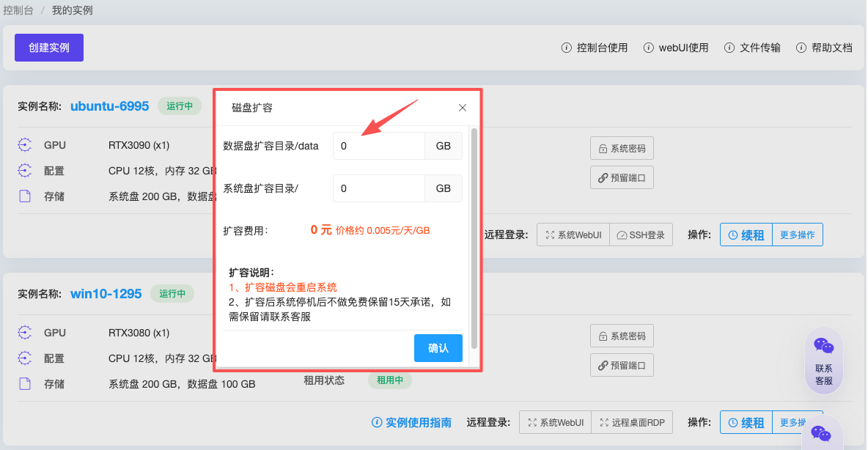Open the 实例使用指南 link
Viewport: 868px width, 450px height.
click(x=411, y=423)
